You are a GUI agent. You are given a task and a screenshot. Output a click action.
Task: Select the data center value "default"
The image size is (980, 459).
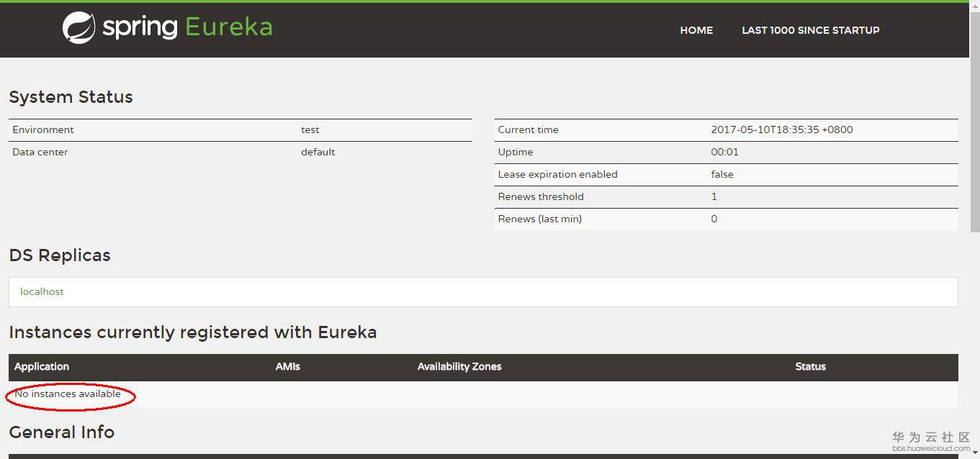coord(318,152)
